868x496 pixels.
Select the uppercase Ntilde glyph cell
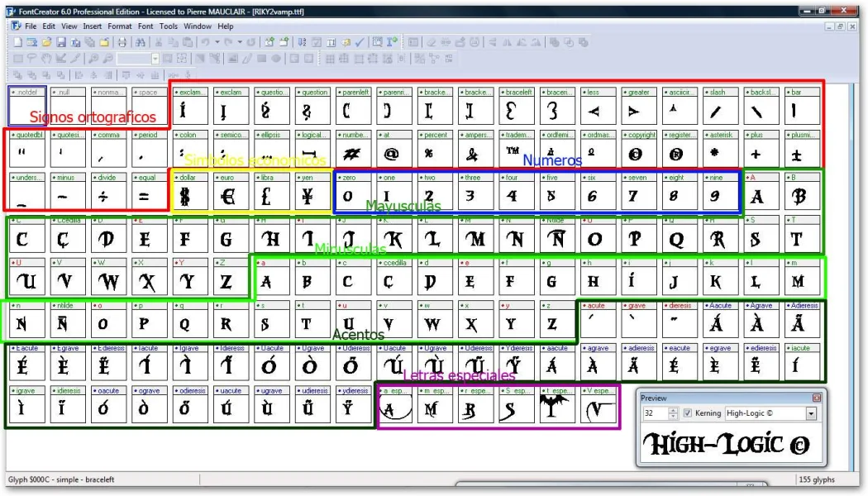point(557,234)
